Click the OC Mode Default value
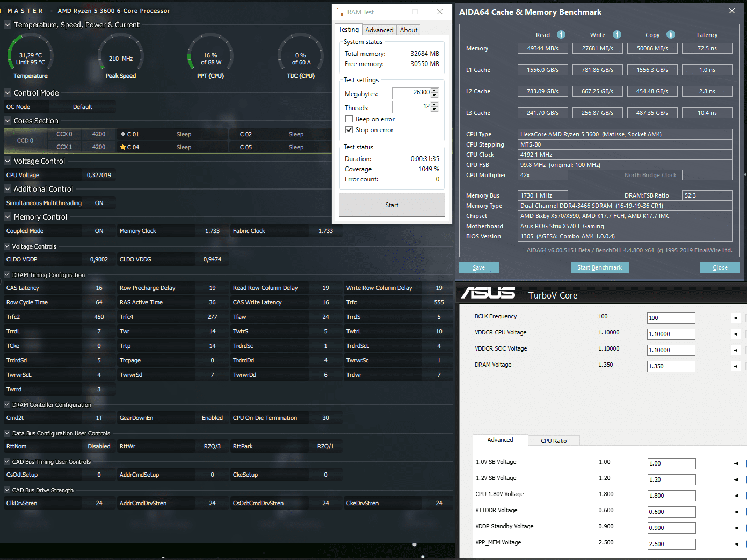Image resolution: width=747 pixels, height=560 pixels. coord(83,107)
